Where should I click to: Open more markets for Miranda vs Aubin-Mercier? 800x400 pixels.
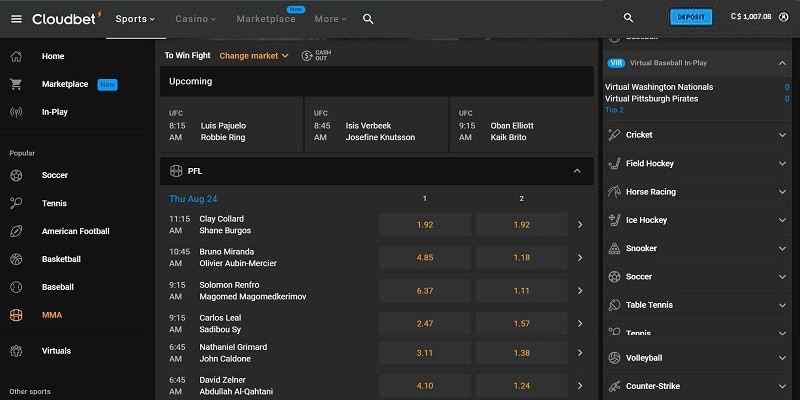coord(580,258)
